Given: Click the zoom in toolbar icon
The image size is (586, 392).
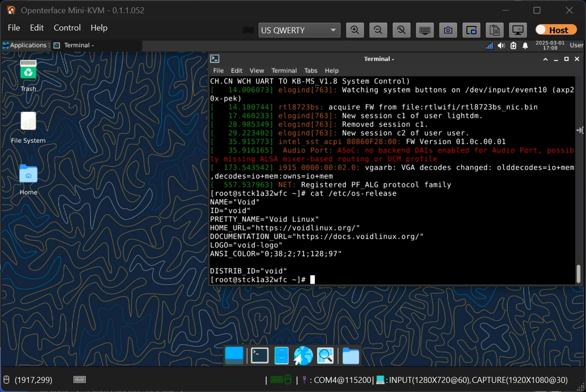Looking at the screenshot, I should click(355, 30).
